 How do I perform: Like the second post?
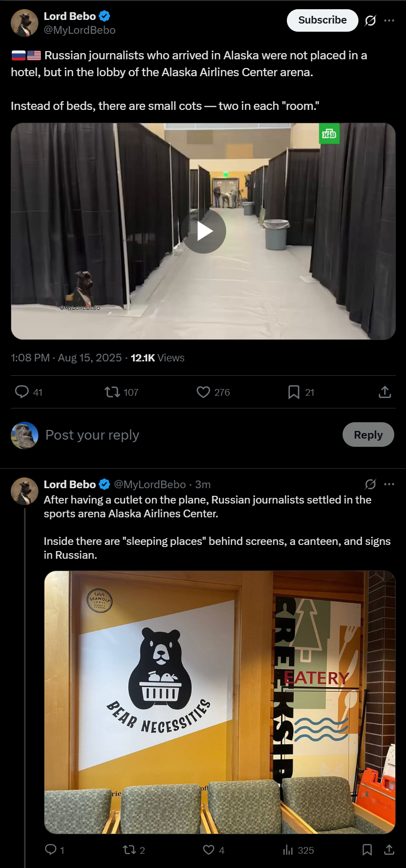(x=209, y=850)
